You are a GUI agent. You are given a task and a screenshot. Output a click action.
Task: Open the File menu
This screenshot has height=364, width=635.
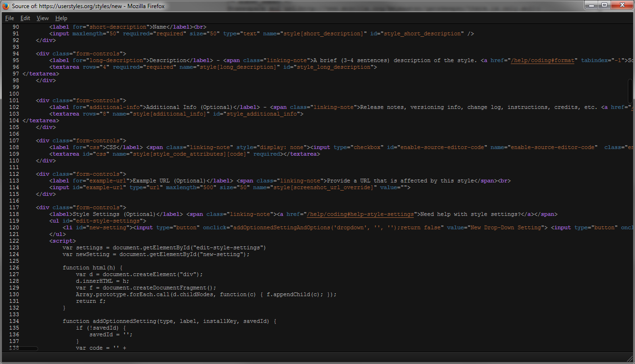pyautogui.click(x=9, y=18)
